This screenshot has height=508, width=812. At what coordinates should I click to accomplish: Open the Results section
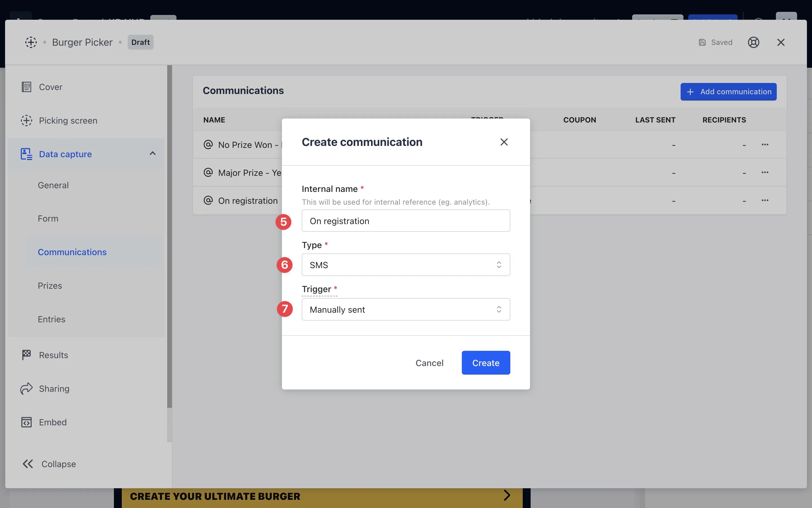pyautogui.click(x=86, y=355)
